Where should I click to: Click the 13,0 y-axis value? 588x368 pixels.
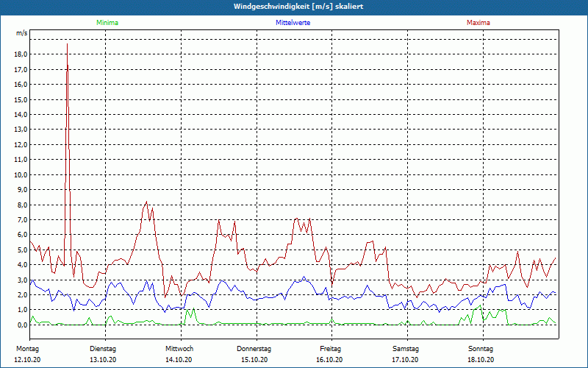tap(21, 130)
